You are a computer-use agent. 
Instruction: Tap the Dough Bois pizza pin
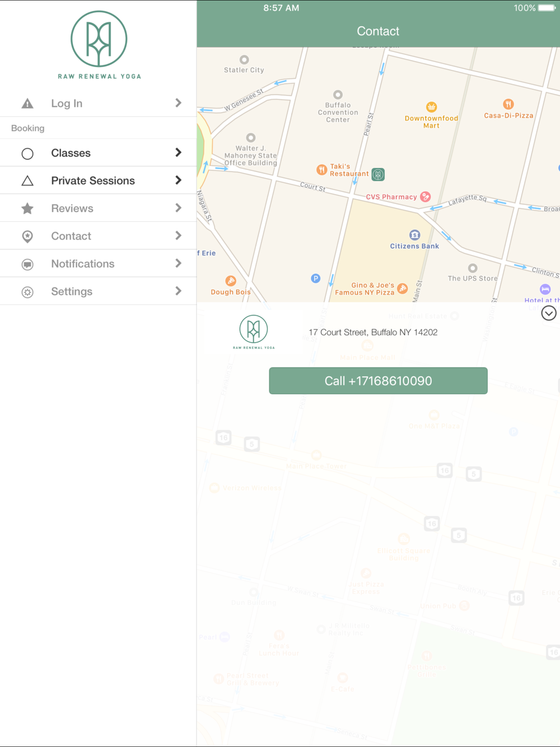[x=231, y=281]
